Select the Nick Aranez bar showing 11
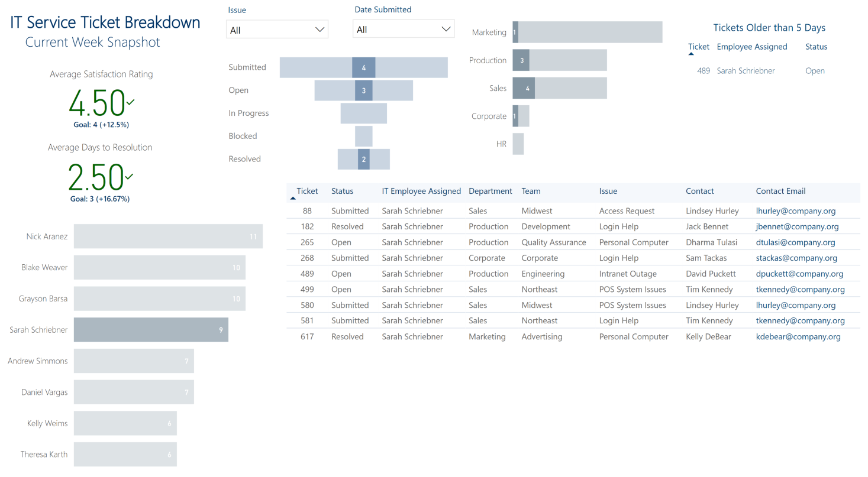The height and width of the screenshot is (477, 868). click(x=168, y=236)
